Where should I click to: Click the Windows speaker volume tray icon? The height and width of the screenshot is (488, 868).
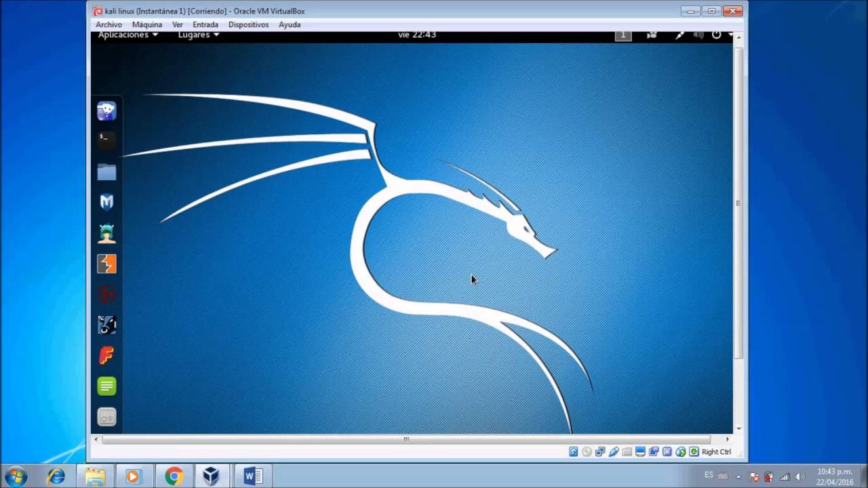point(800,476)
